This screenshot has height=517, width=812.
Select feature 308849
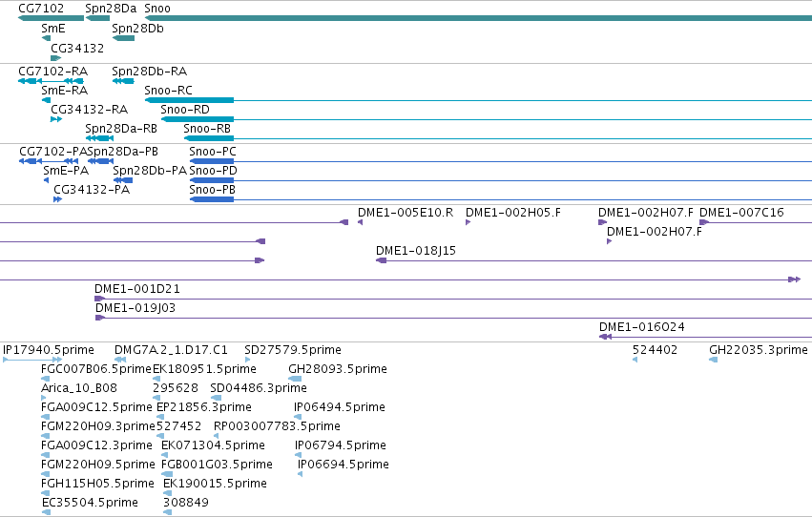[x=167, y=513]
